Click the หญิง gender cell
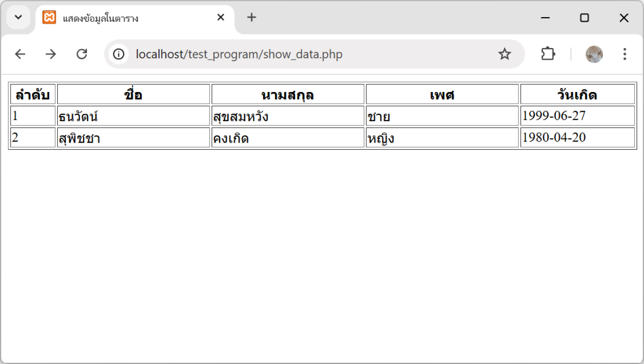The height and width of the screenshot is (364, 644). [442, 138]
